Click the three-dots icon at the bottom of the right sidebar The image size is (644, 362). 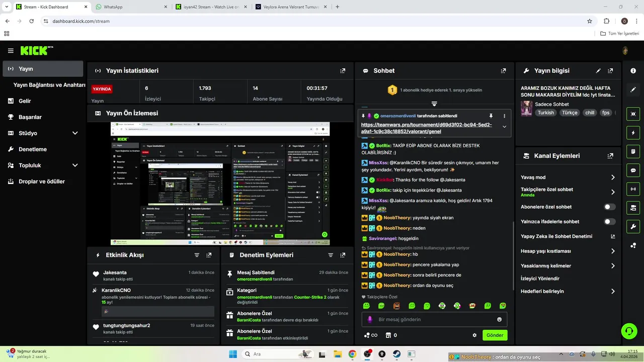pyautogui.click(x=633, y=245)
